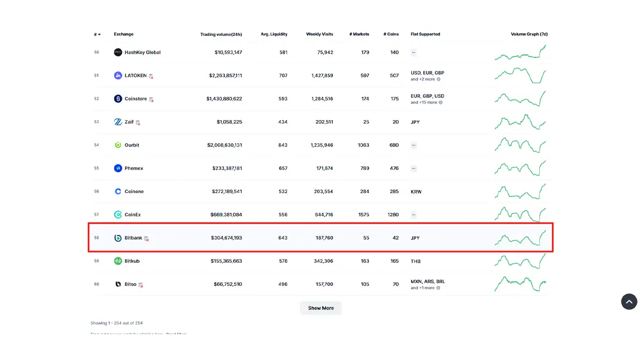Click info icon beside LATOKEN's +2 more
This screenshot has height=362, width=644.
click(438, 79)
